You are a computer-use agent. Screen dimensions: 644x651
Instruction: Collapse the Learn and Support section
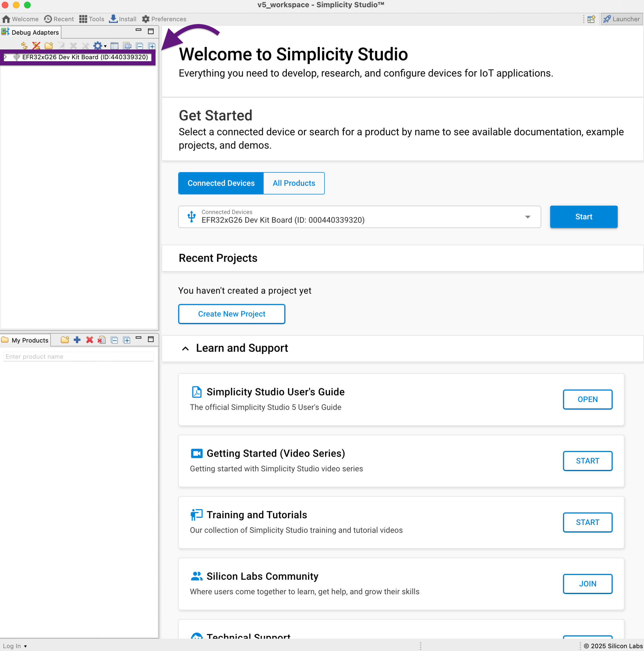(x=185, y=348)
